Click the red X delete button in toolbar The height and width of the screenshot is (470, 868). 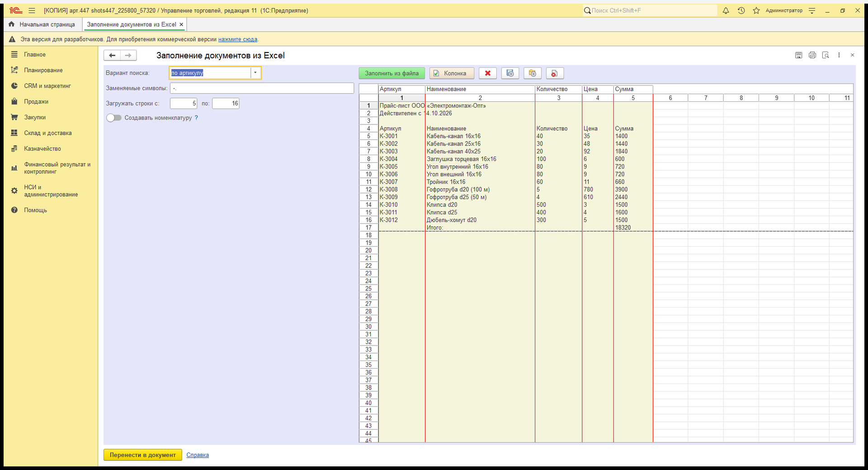point(487,73)
